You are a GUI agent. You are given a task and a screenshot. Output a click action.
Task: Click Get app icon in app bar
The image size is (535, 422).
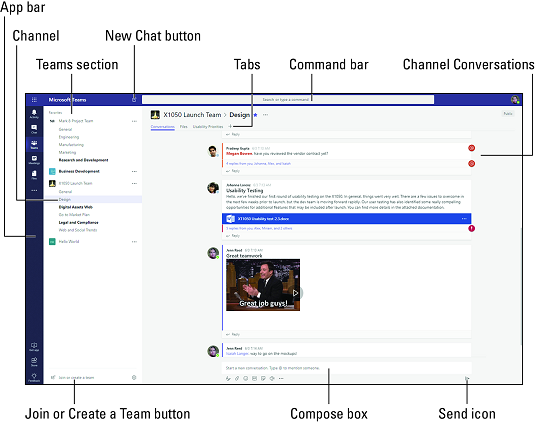click(34, 347)
